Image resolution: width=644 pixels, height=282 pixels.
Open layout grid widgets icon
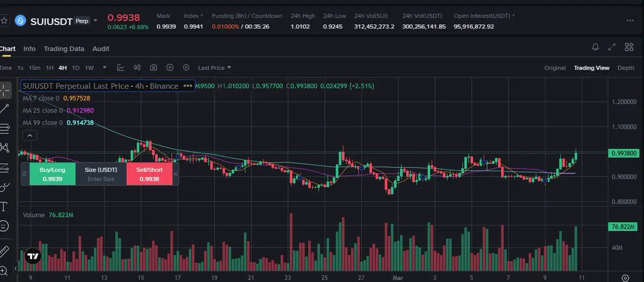628,47
